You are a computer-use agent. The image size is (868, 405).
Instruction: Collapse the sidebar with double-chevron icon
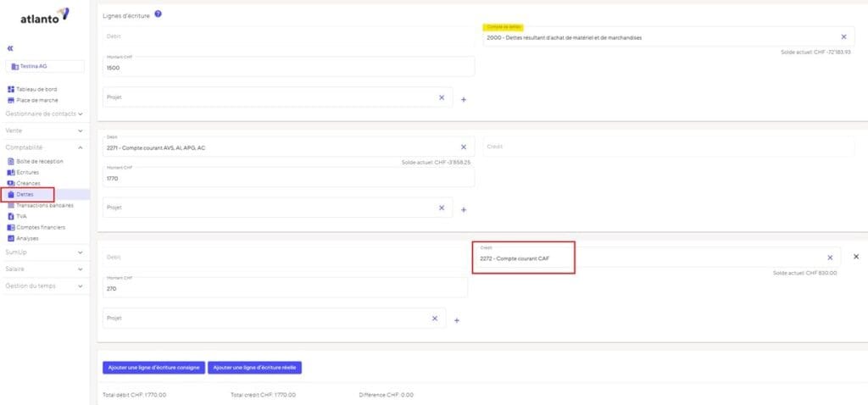(10, 48)
